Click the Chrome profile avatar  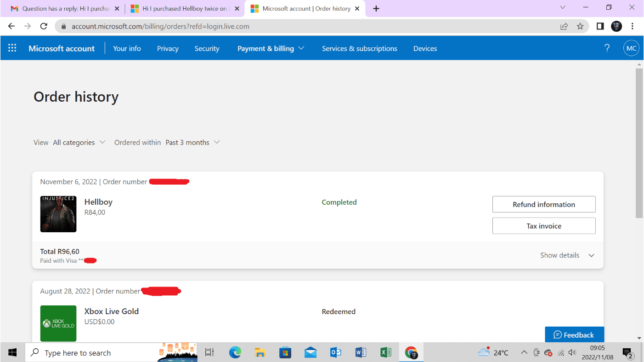pos(616,26)
